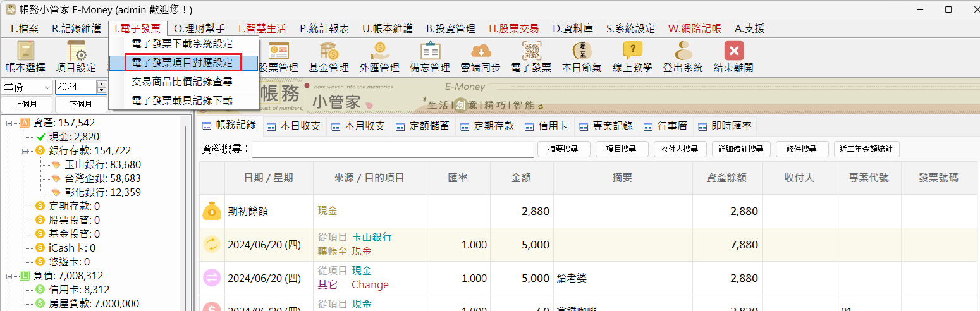The image size is (980, 311).
Task: Select 台灣企銀: 58,683 tree item
Action: point(102,178)
